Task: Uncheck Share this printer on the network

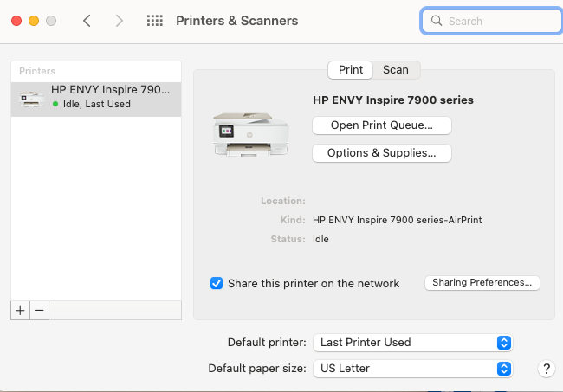Action: [x=217, y=283]
